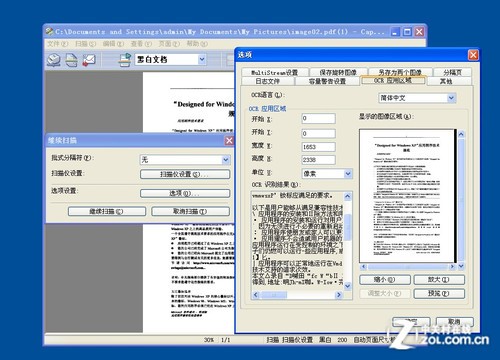
Task: Click the 放大 zoom in button
Action: tap(439, 280)
